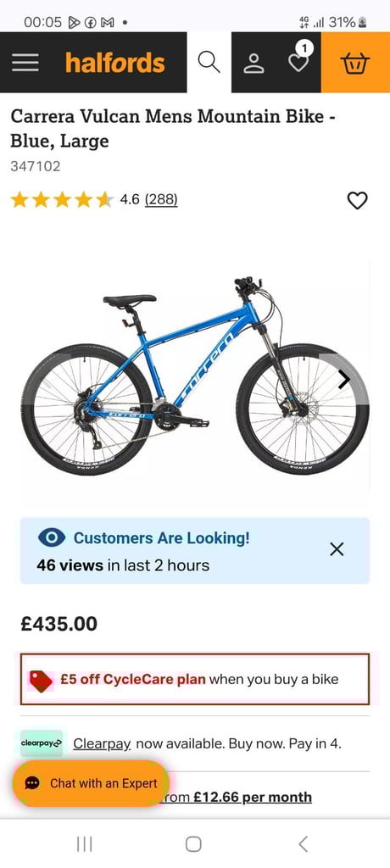Open Android recent apps button

[84, 844]
